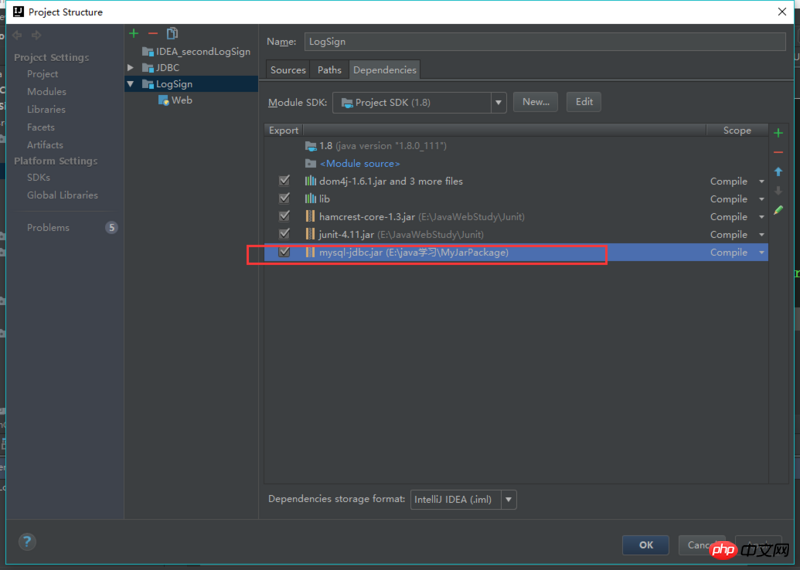Image resolution: width=800 pixels, height=570 pixels.
Task: Select the Web facet tree item
Action: (x=175, y=100)
